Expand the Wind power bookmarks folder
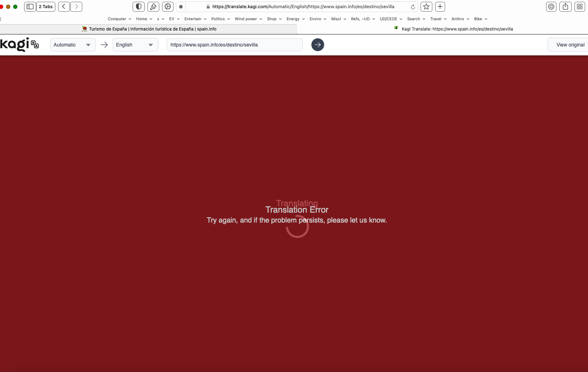The width and height of the screenshot is (588, 372). pyautogui.click(x=248, y=19)
